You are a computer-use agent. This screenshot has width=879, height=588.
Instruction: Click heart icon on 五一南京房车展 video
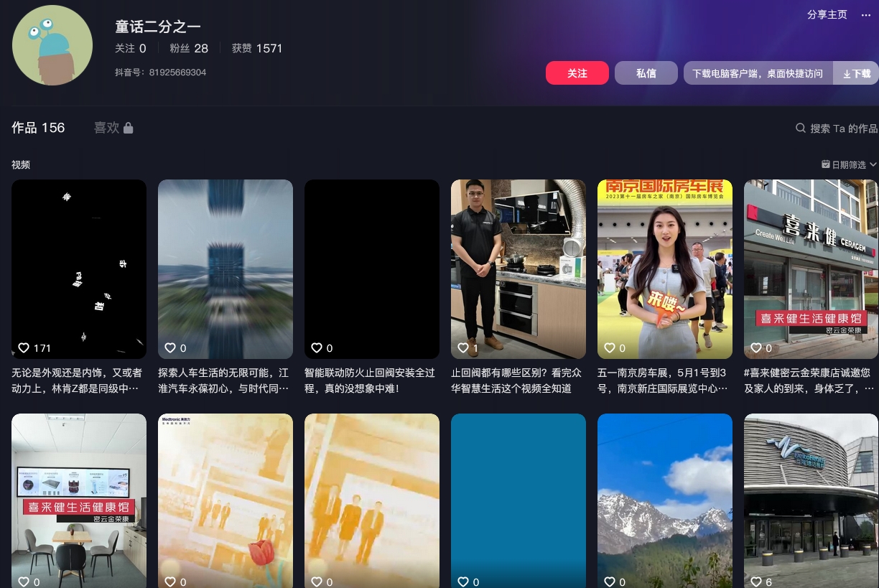[610, 347]
